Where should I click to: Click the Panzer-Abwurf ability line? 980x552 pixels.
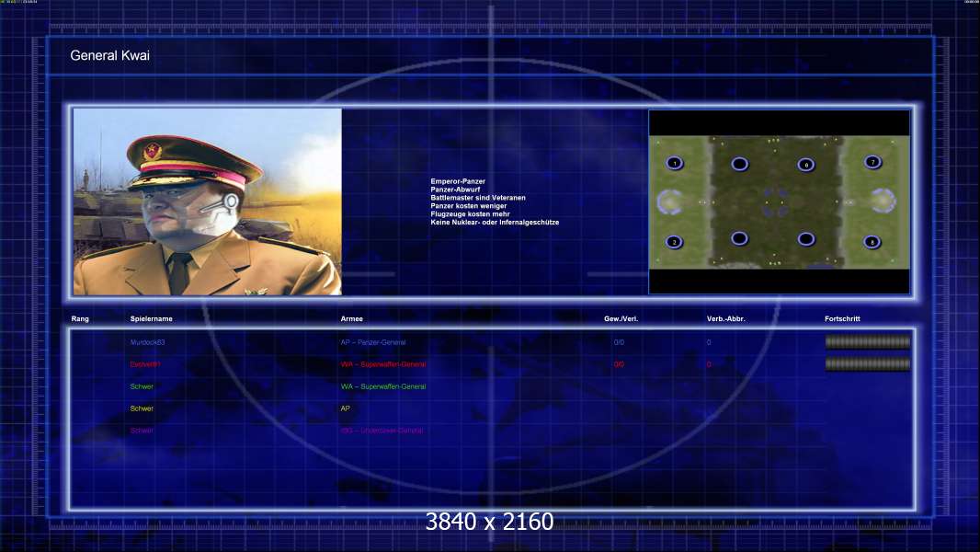coord(455,190)
